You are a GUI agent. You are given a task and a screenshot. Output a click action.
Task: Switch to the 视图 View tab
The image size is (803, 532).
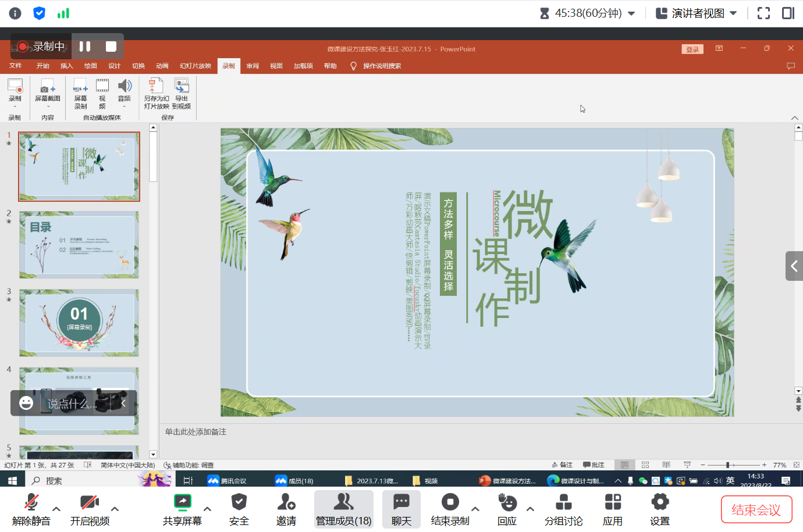[x=276, y=66]
